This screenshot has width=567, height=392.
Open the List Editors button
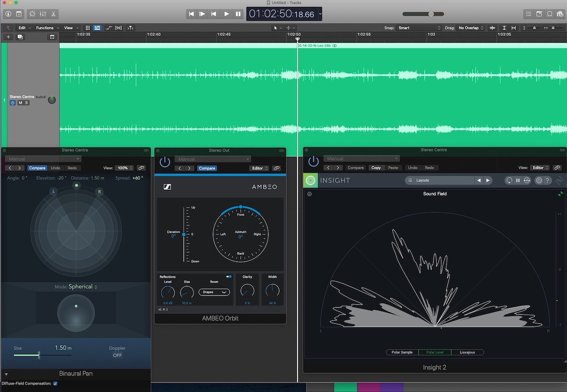pos(529,14)
